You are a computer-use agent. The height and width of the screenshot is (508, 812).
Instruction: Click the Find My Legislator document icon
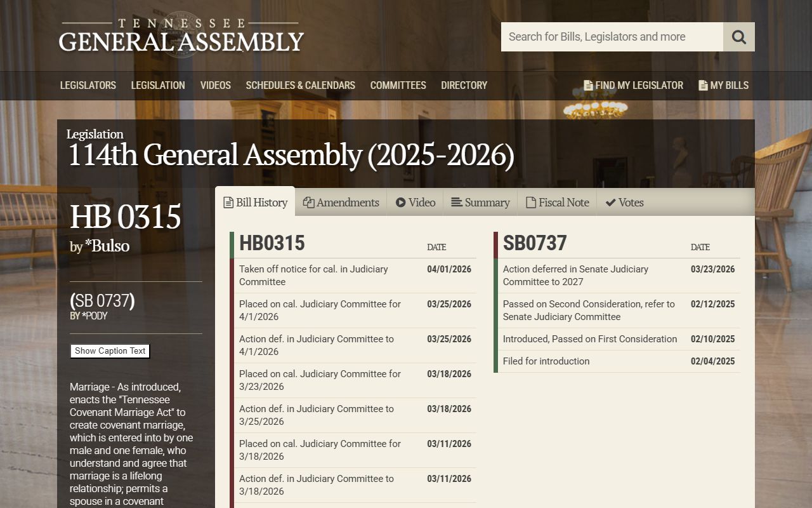pyautogui.click(x=588, y=85)
